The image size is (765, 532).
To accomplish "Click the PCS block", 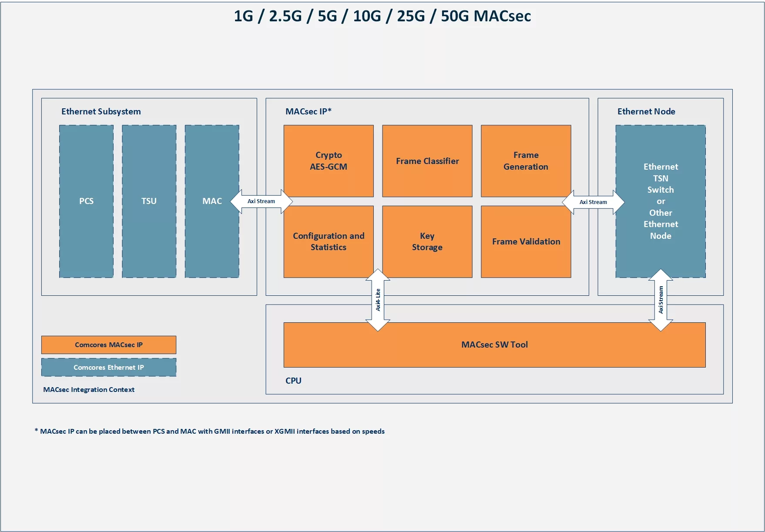I will tap(86, 201).
